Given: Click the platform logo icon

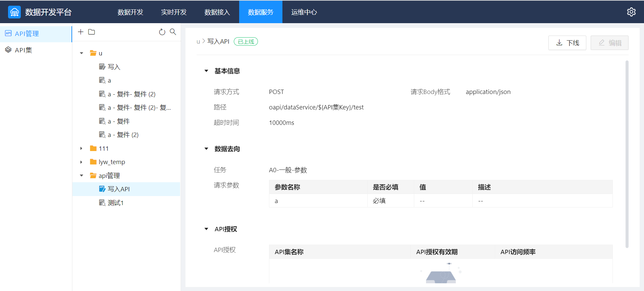Looking at the screenshot, I should 14,12.
